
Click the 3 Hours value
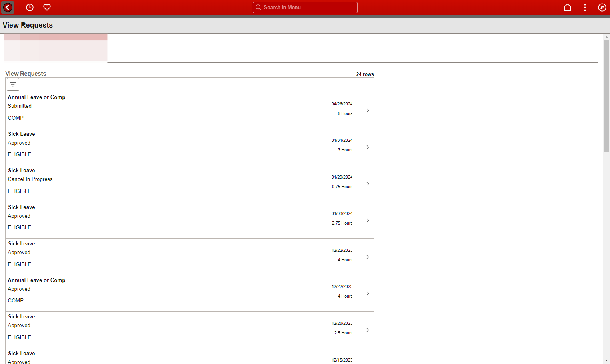pos(345,150)
